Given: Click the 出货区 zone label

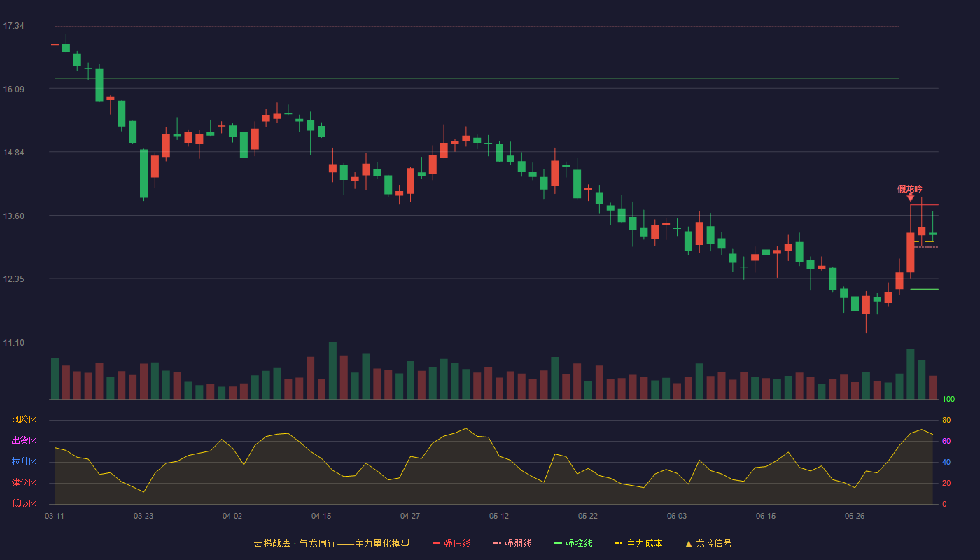Looking at the screenshot, I should (x=24, y=441).
